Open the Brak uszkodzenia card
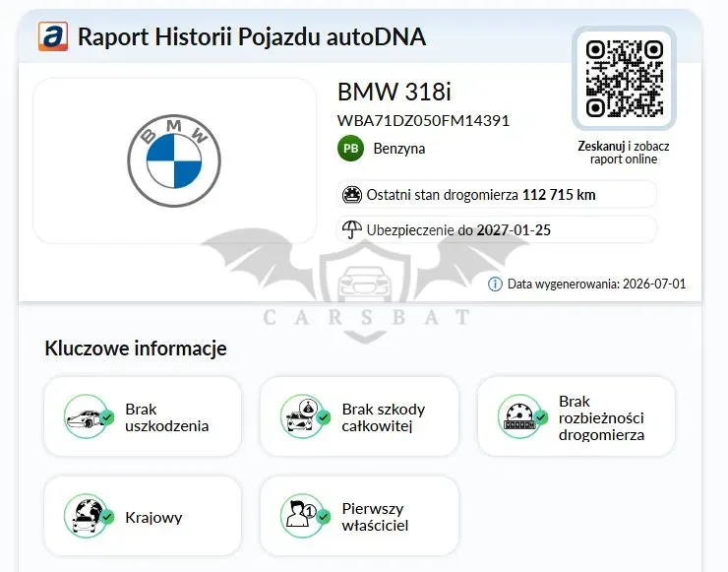 coord(143,416)
